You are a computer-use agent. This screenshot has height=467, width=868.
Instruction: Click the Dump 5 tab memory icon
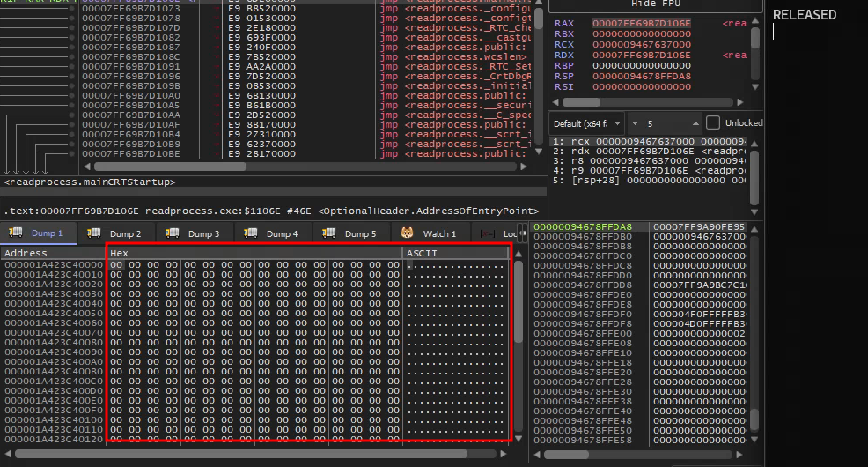[329, 233]
